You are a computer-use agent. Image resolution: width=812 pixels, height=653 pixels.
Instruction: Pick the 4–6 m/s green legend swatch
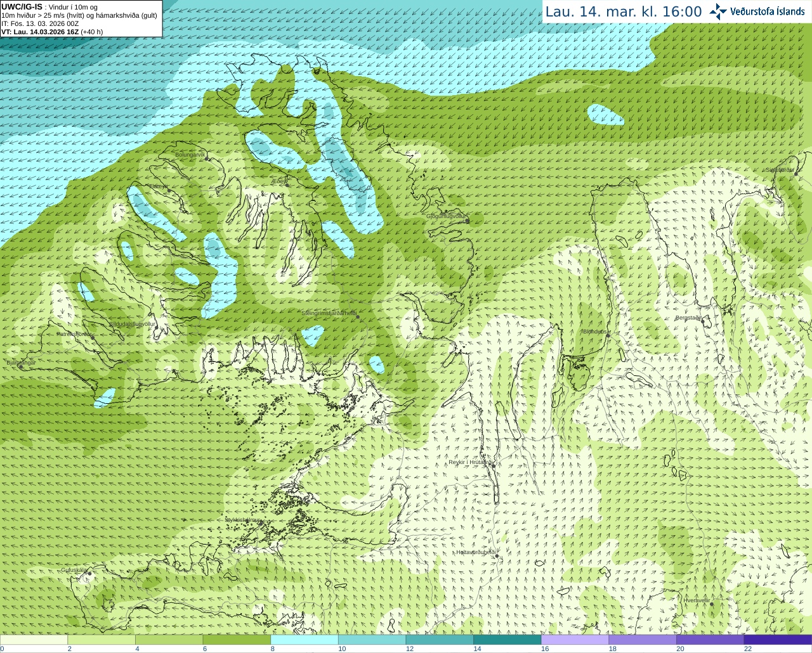[x=169, y=640]
